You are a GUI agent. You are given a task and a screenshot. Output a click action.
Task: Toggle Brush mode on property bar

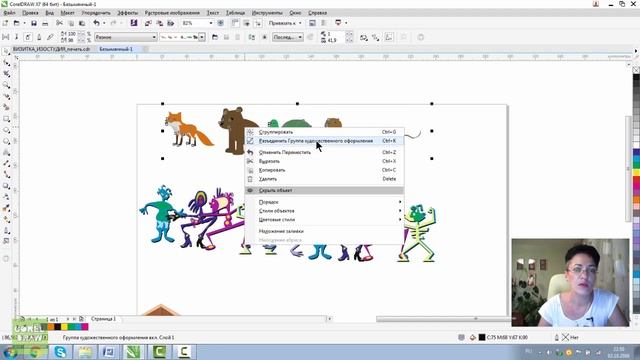click(x=17, y=37)
